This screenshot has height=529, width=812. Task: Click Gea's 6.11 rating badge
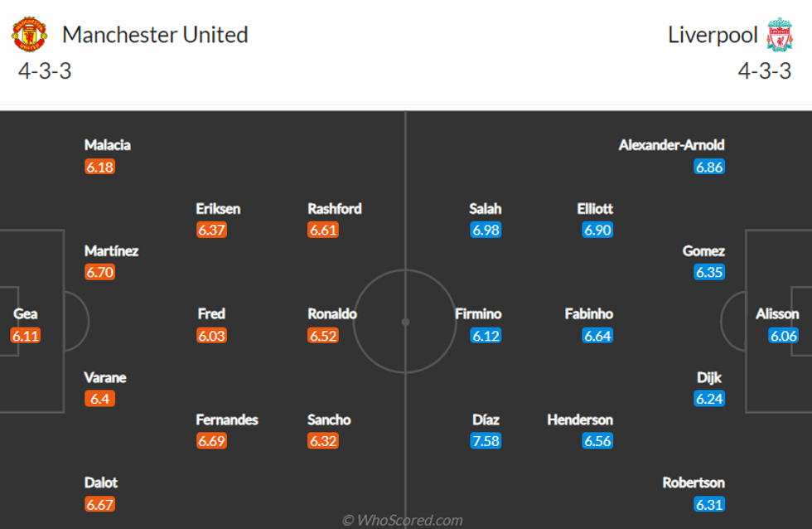point(26,336)
